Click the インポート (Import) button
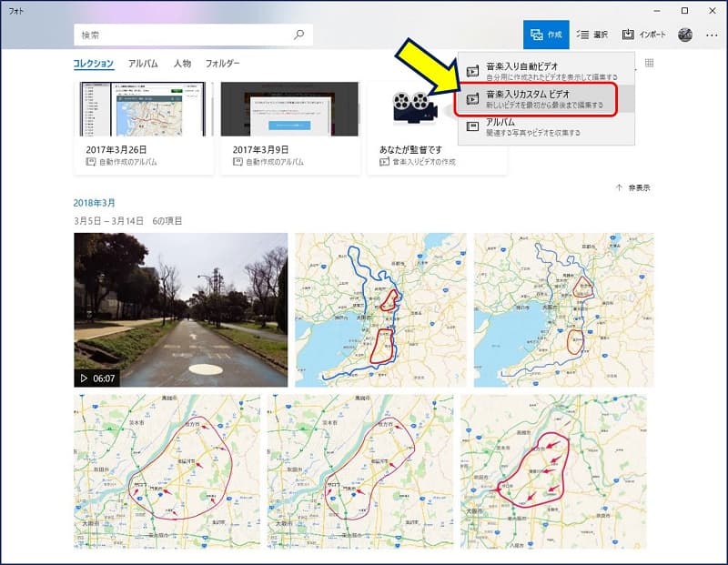The height and width of the screenshot is (565, 728). [x=643, y=35]
